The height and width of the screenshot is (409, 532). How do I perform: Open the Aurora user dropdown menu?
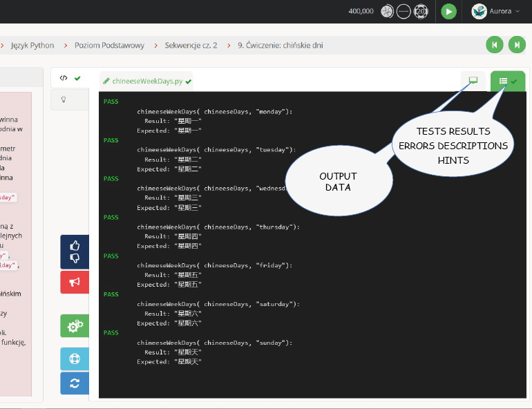[x=495, y=11]
